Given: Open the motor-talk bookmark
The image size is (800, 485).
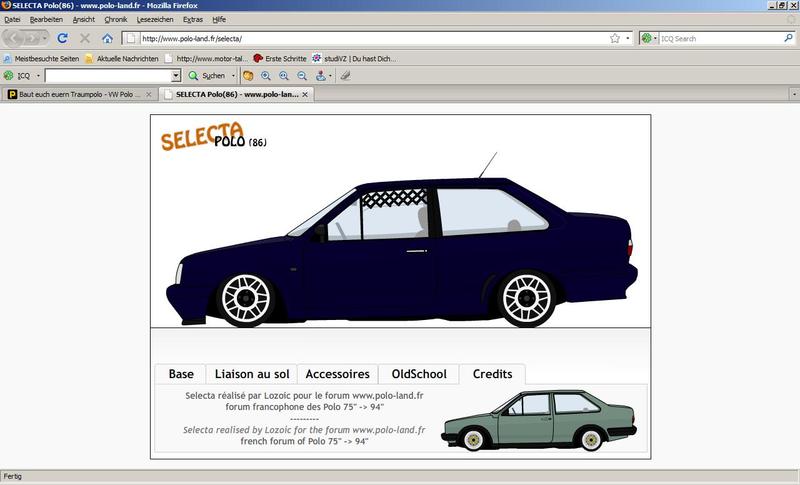Looking at the screenshot, I should coord(206,59).
